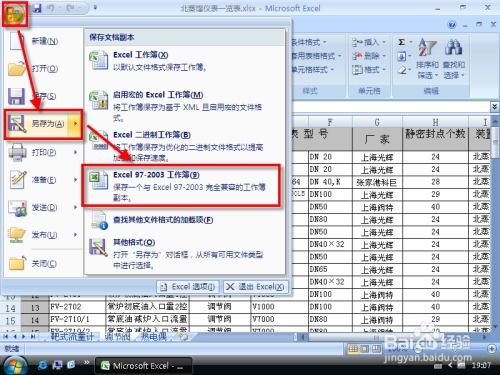
Task: Select 查找其他文件格式的加载项(F)
Action: [185, 220]
